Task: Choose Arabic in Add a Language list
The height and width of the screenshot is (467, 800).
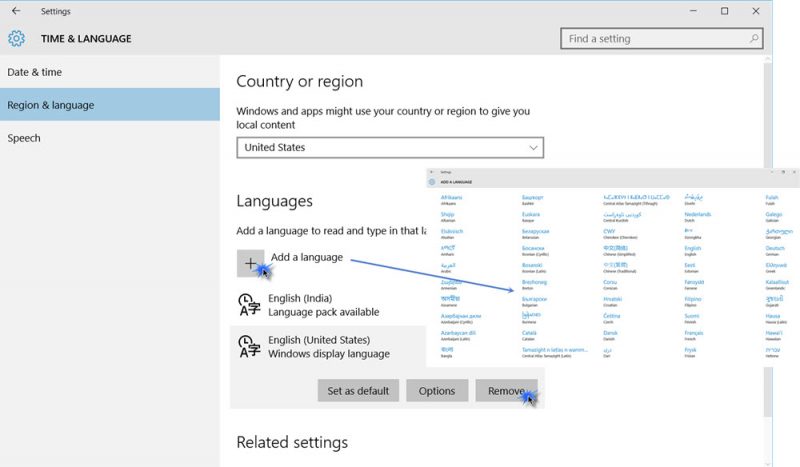Action: [x=448, y=267]
